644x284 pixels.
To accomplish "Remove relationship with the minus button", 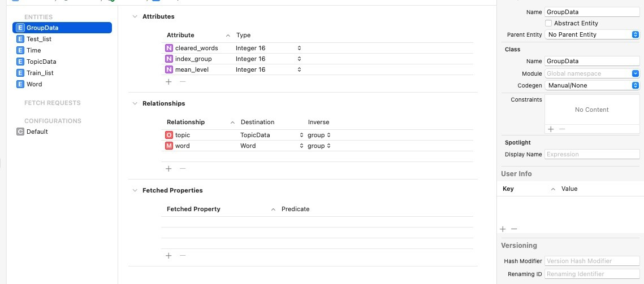I will click(x=183, y=168).
